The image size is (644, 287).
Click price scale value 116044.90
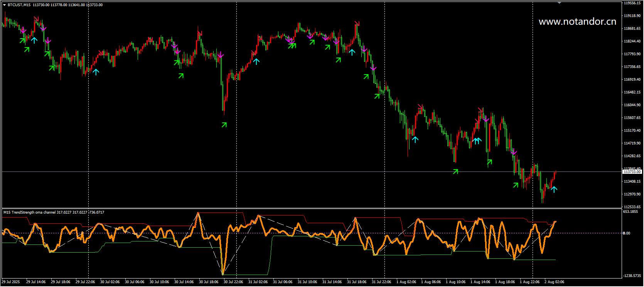[632, 105]
